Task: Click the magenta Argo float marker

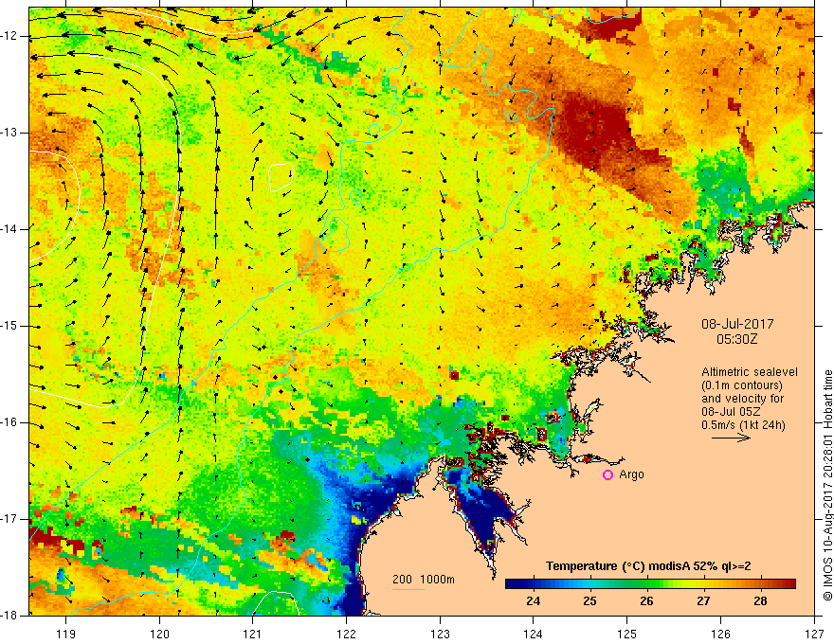Action: [x=607, y=475]
